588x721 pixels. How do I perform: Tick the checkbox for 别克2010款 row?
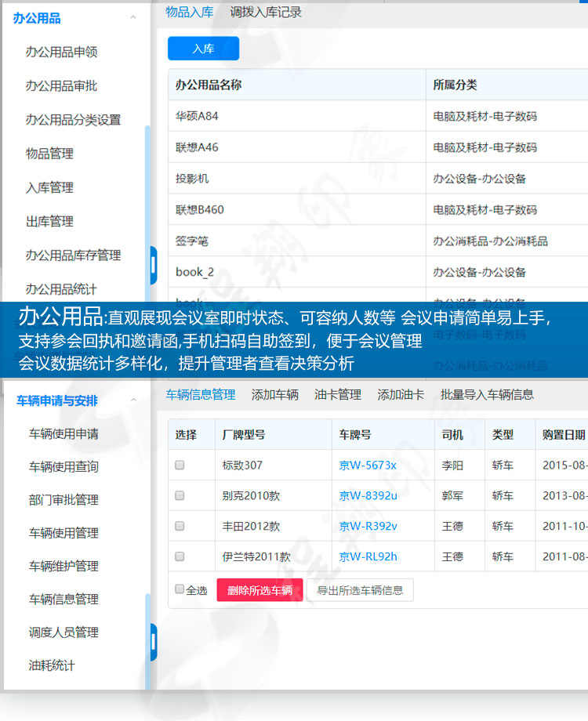(180, 495)
